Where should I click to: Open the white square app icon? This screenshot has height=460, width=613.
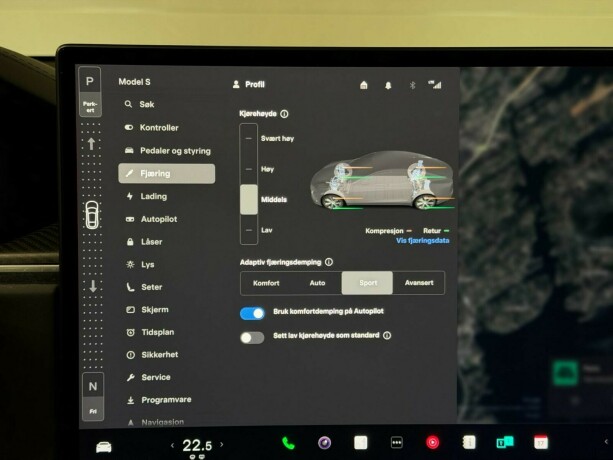360,442
